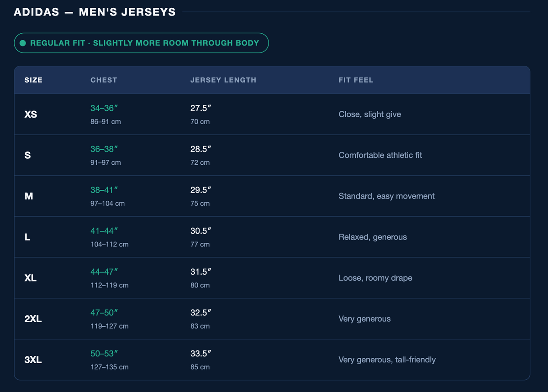The width and height of the screenshot is (548, 392).
Task: Pick the 3XL size row label
Action: coord(33,360)
